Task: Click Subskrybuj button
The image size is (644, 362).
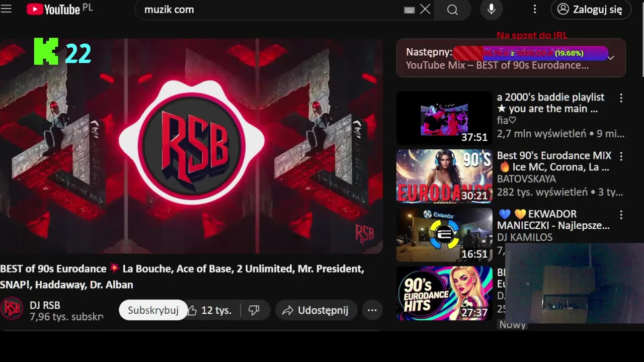Action: [x=153, y=310]
